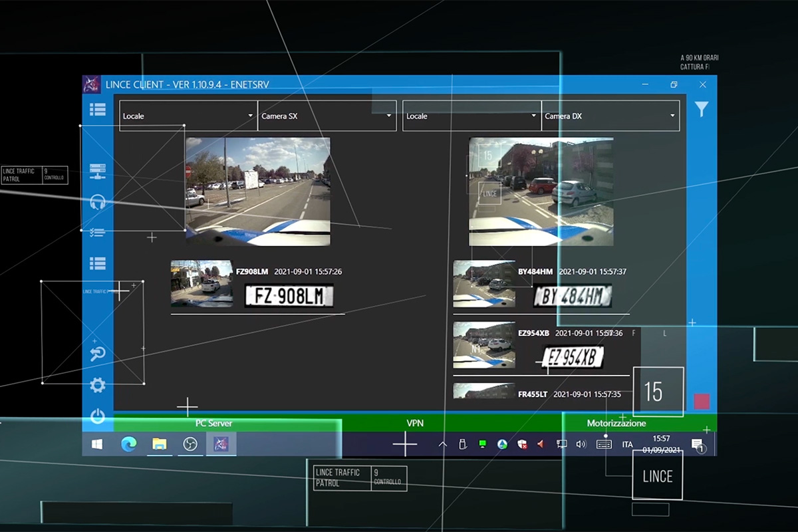Open the volume speaker tray icon

tap(581, 444)
